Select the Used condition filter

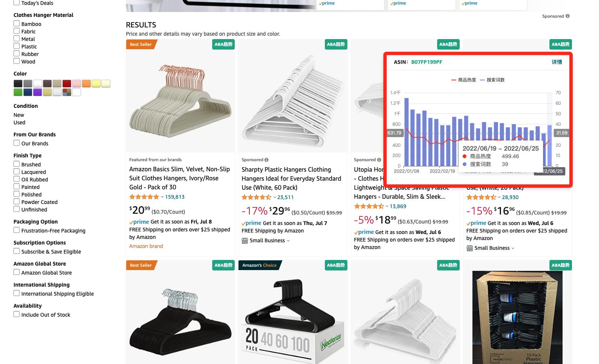20,122
